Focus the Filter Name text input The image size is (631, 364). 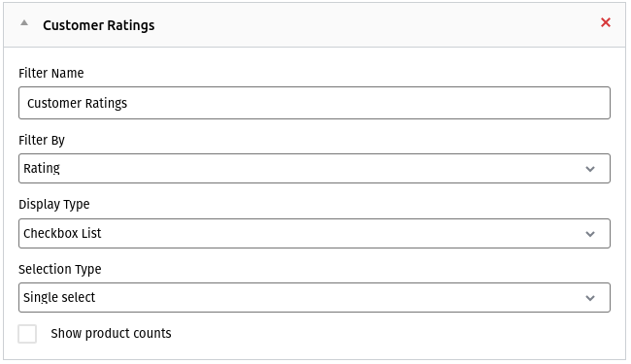[315, 103]
